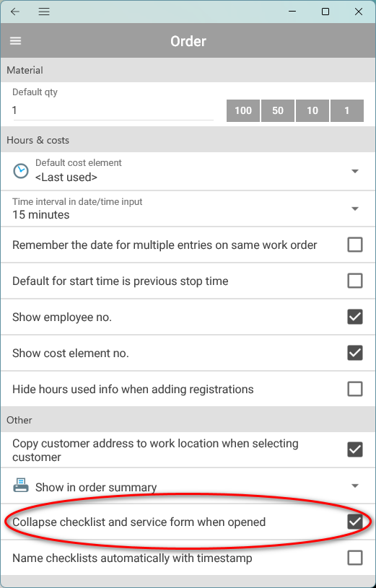The height and width of the screenshot is (588, 376).
Task: Toggle Collapse checklist and service form checkbox
Action: click(354, 522)
